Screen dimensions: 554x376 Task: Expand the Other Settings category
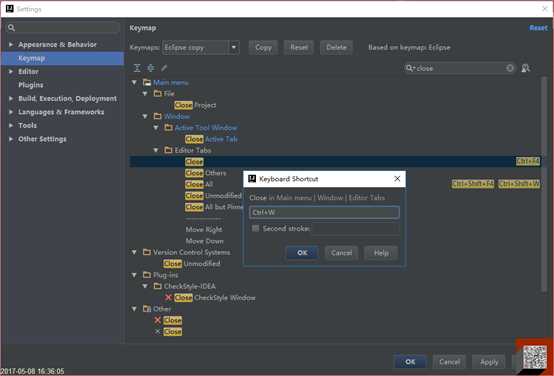pos(11,139)
